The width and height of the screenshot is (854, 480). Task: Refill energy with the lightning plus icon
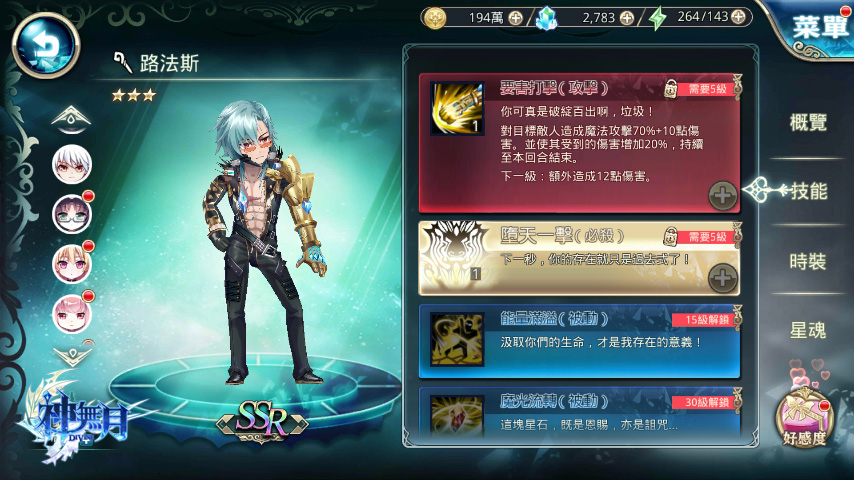(x=738, y=17)
